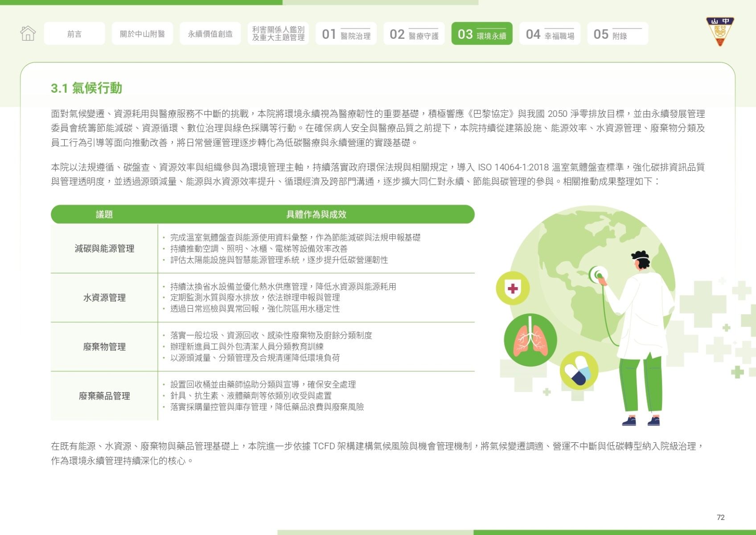Switch to 01 醫院治理 chapter

(346, 33)
